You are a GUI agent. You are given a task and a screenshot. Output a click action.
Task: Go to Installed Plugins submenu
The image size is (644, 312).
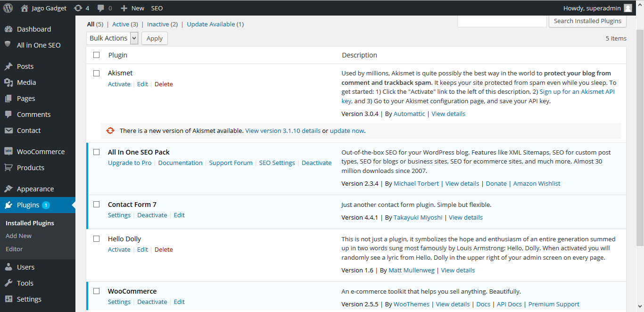coord(30,223)
